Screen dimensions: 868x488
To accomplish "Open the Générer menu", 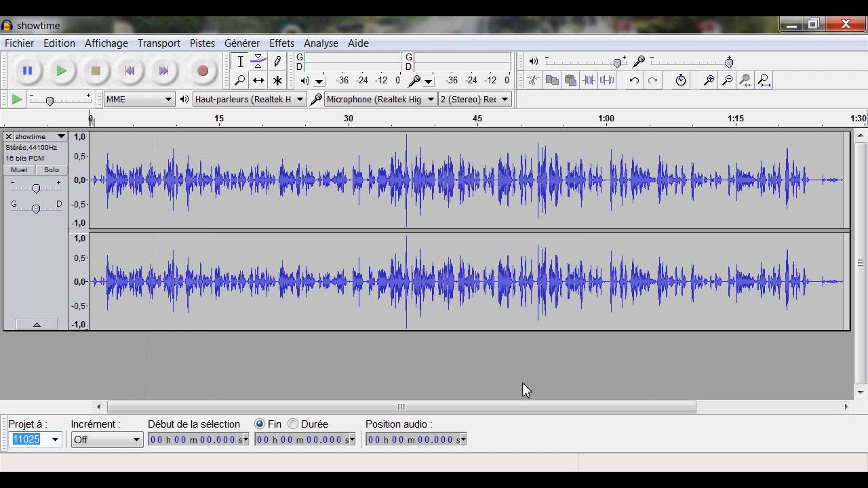I will click(241, 43).
